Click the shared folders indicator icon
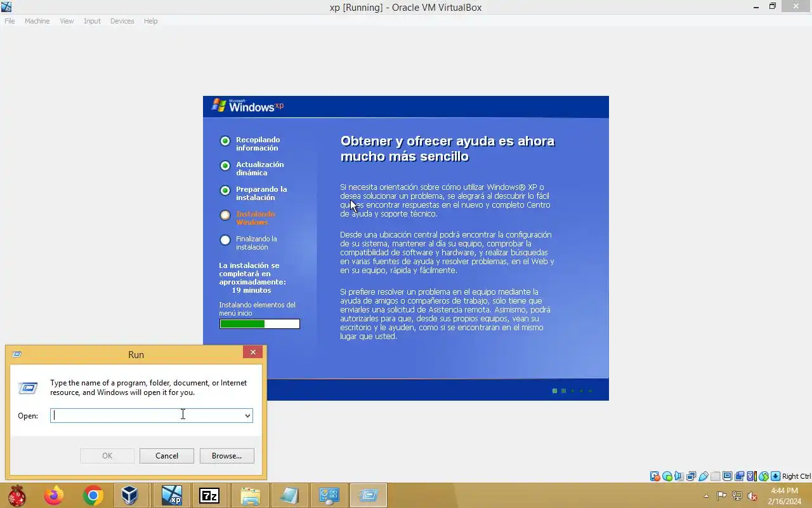The width and height of the screenshot is (812, 508). click(716, 476)
